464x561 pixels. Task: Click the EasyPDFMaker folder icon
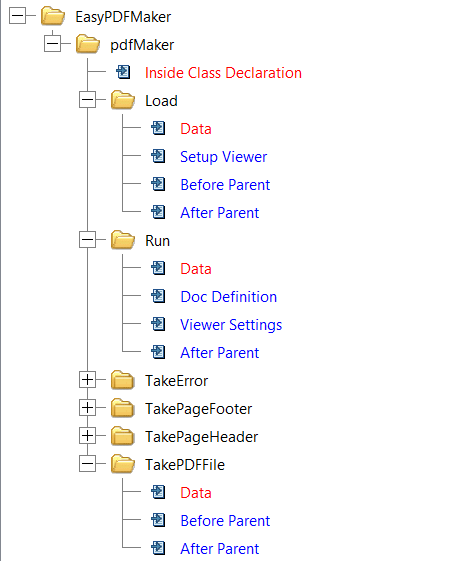[x=53, y=16]
